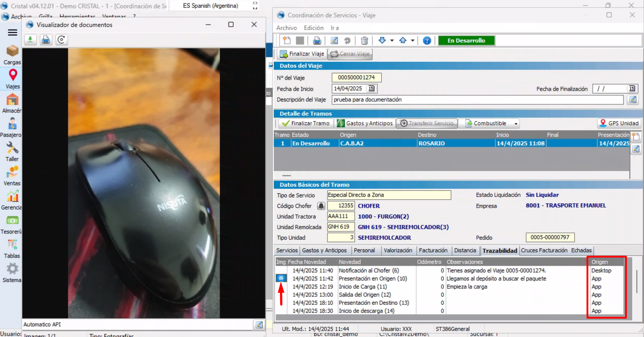Viewport: 644px width, 337px height.
Task: Click the Finalizar Viaje button
Action: point(302,54)
